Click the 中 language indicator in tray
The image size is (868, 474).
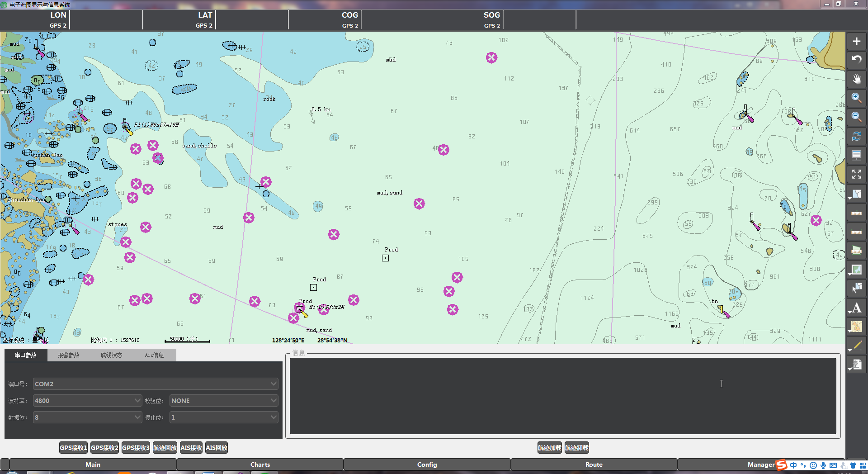click(793, 465)
